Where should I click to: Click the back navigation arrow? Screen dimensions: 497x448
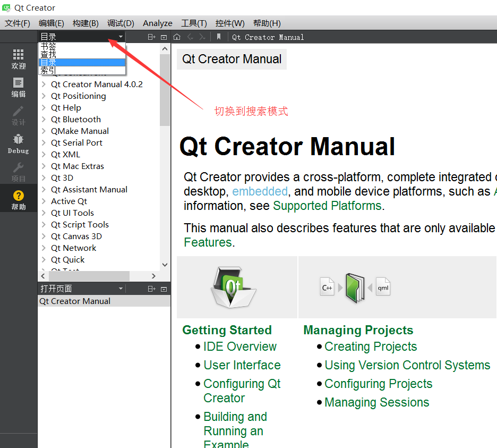point(190,37)
